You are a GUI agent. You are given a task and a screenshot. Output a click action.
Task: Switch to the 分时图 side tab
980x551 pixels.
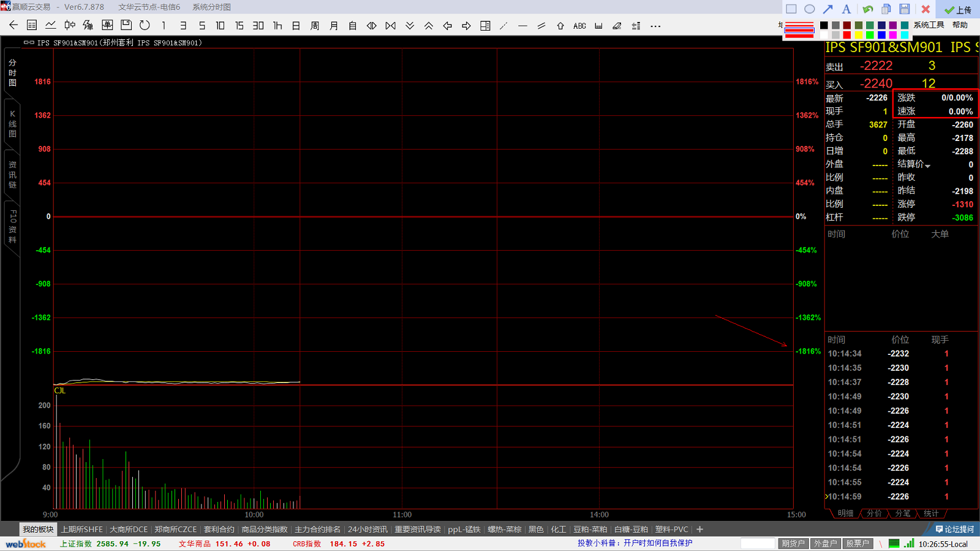pyautogui.click(x=12, y=73)
